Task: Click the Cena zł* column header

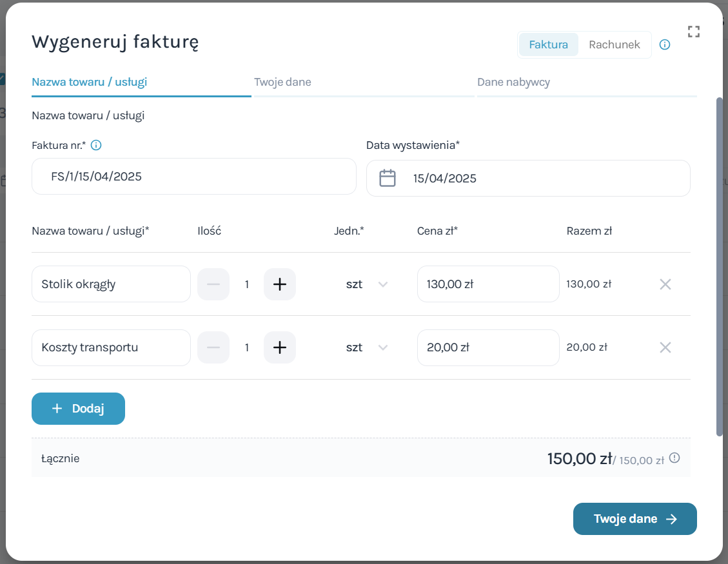Action: [437, 231]
